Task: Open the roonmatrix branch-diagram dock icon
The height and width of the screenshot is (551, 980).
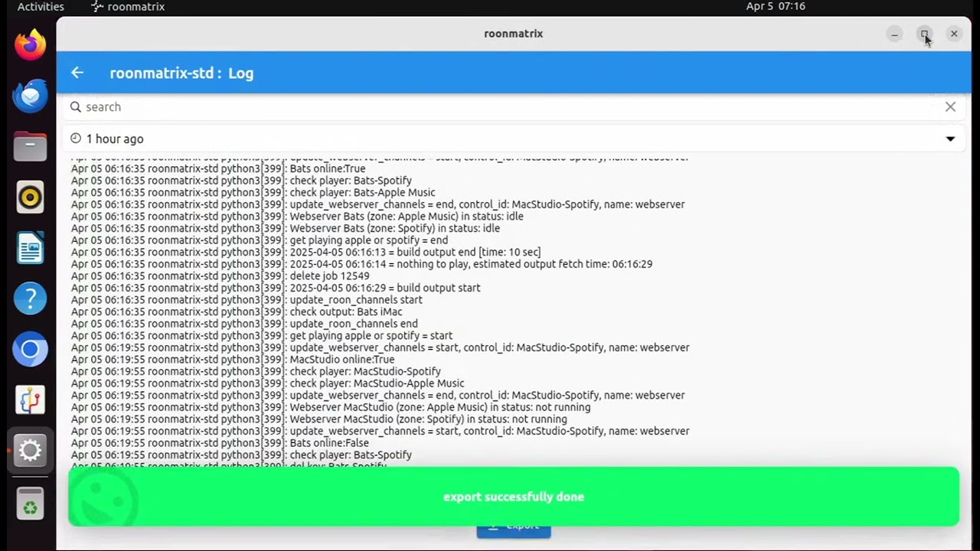Action: pyautogui.click(x=31, y=400)
